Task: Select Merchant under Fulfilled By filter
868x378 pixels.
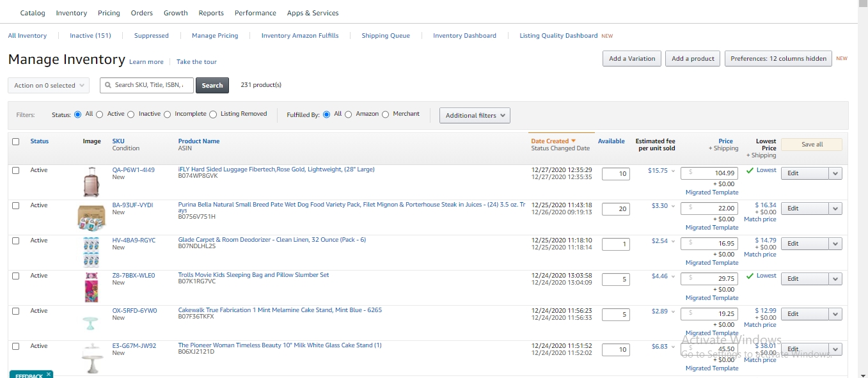Action: [x=385, y=114]
